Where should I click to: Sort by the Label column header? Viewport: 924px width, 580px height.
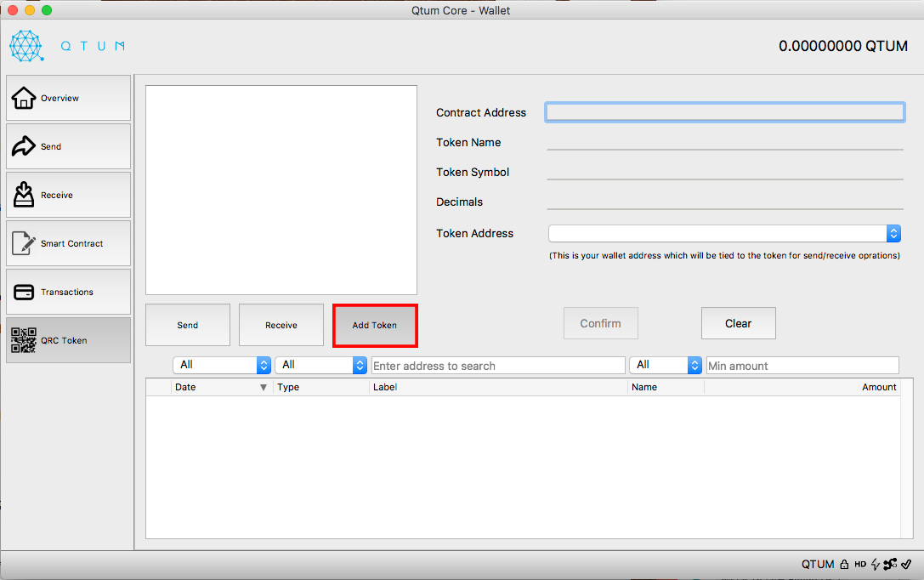pos(498,387)
